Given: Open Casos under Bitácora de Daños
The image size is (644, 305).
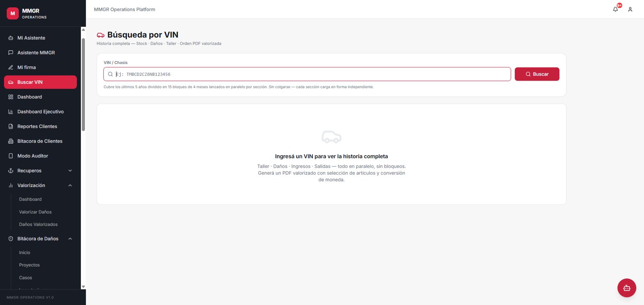Looking at the screenshot, I should (25, 278).
